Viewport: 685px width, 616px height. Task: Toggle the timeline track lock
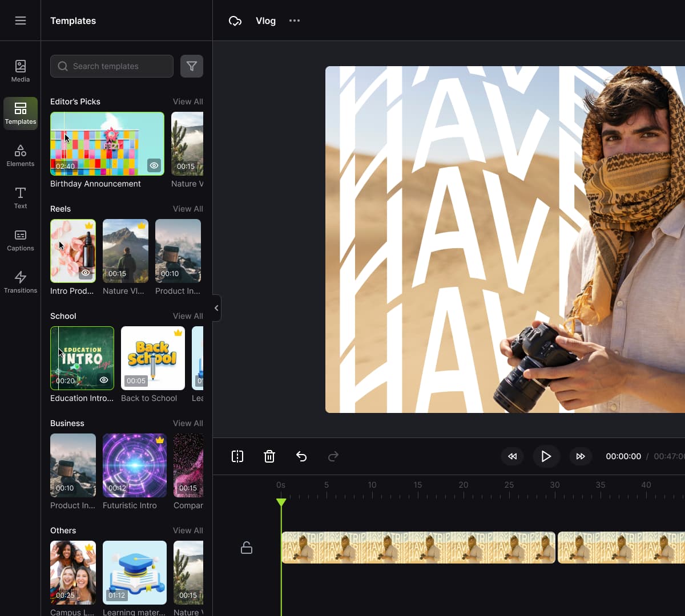pos(247,548)
